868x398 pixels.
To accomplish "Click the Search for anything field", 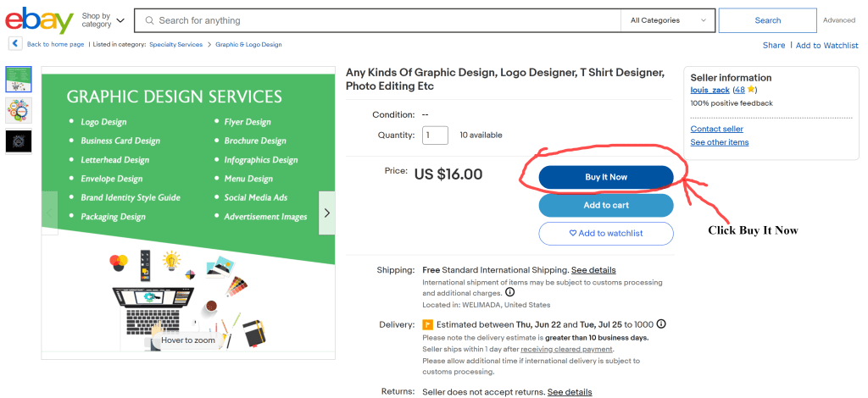I will point(387,20).
